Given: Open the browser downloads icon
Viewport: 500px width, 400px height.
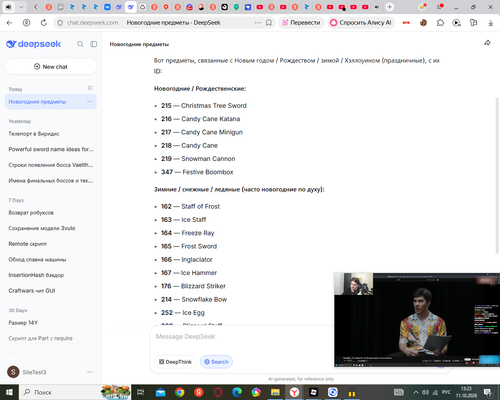Looking at the screenshot, I should point(491,23).
